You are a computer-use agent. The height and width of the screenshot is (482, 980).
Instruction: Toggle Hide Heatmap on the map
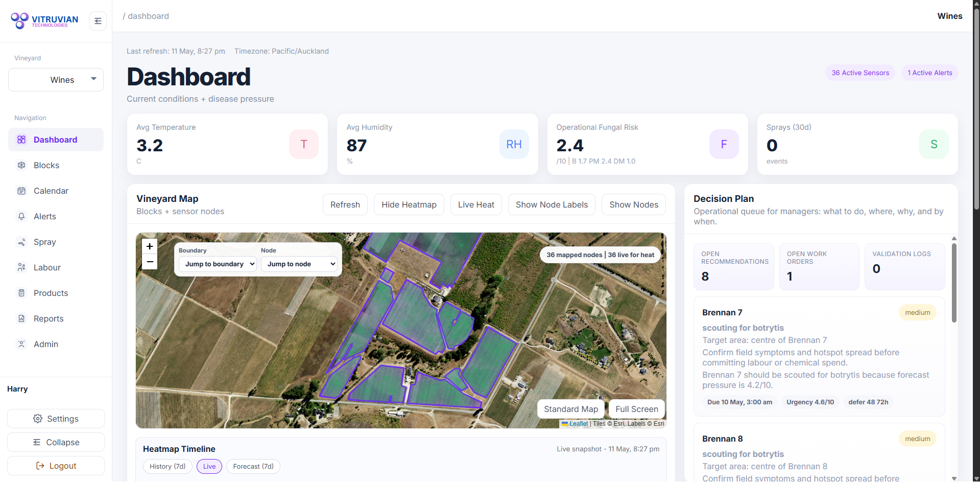[x=409, y=204]
